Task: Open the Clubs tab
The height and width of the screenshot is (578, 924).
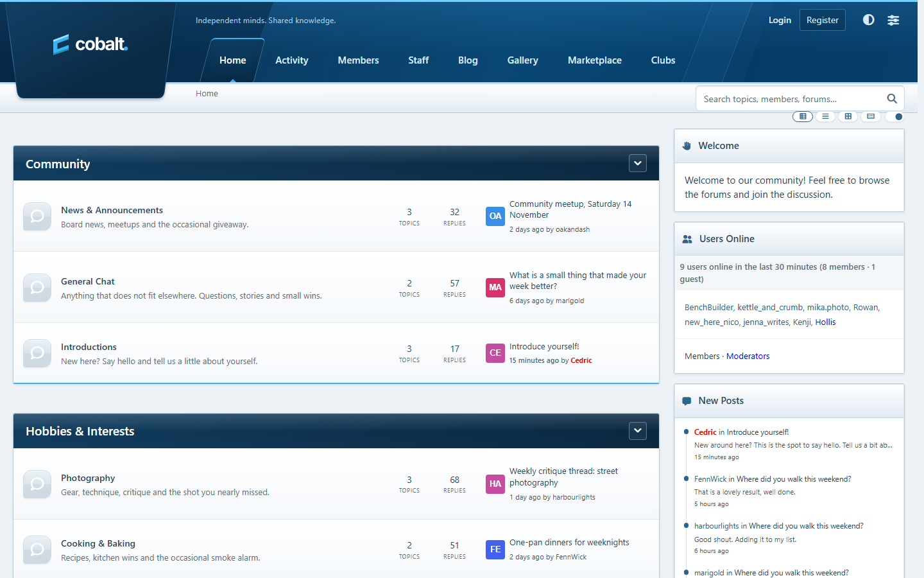Action: 663,60
